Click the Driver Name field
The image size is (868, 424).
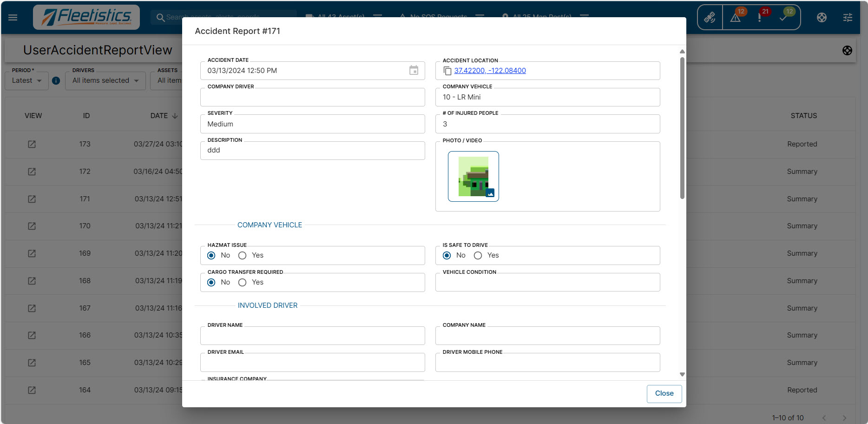pyautogui.click(x=312, y=336)
